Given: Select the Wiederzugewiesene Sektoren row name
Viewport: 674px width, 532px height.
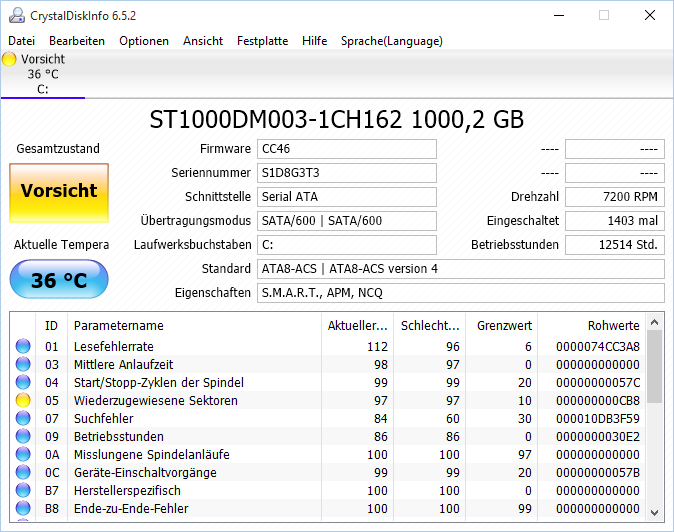Looking at the screenshot, I should (x=156, y=401).
